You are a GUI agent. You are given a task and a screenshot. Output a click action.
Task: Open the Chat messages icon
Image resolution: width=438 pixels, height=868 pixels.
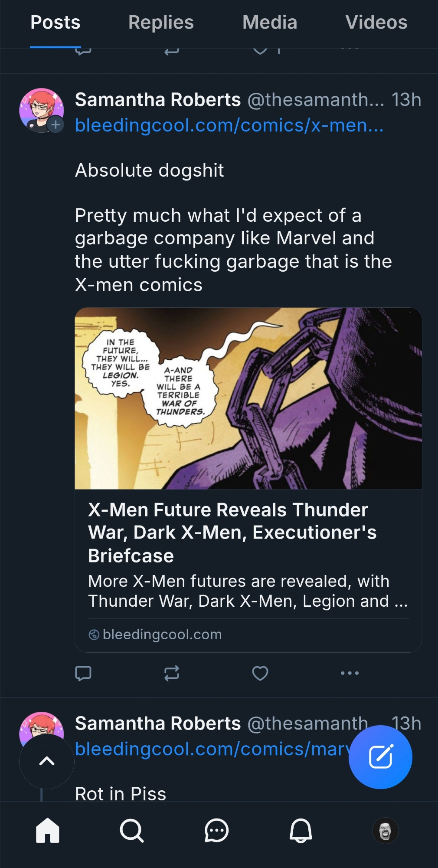(216, 830)
